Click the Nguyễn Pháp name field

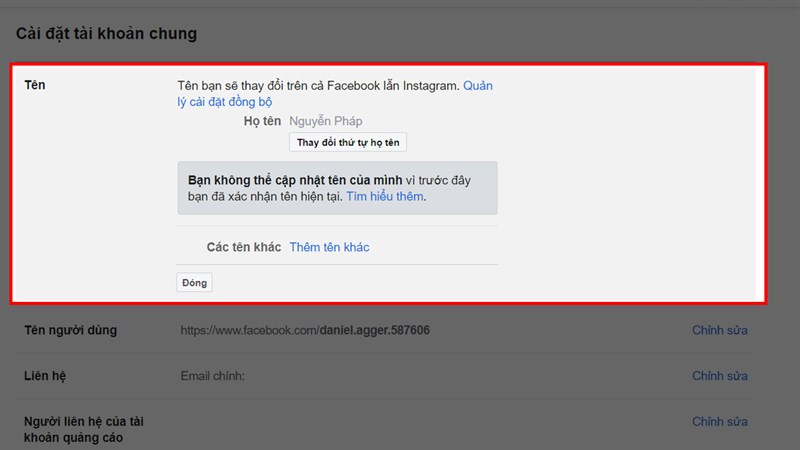[x=325, y=121]
